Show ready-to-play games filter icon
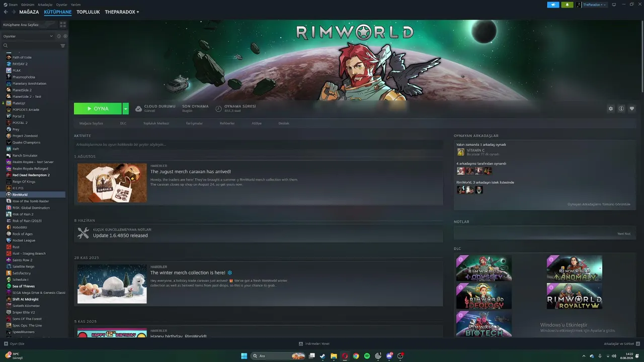The width and height of the screenshot is (644, 362). [x=65, y=36]
